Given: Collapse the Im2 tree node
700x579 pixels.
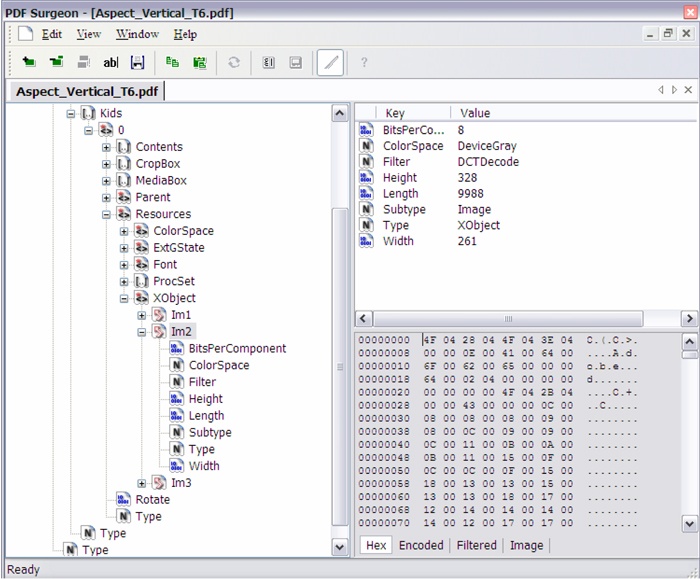Looking at the screenshot, I should 142,332.
